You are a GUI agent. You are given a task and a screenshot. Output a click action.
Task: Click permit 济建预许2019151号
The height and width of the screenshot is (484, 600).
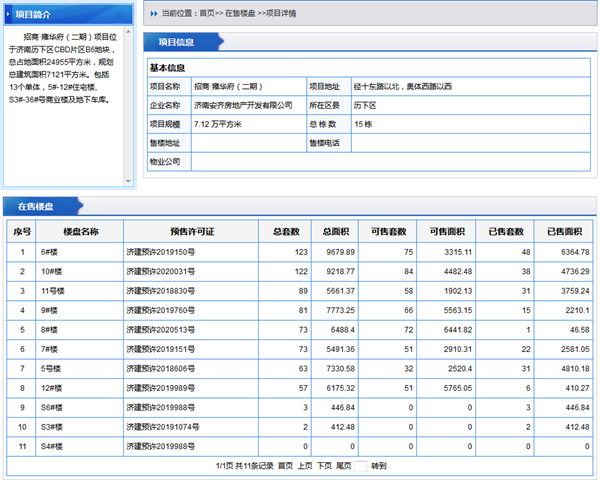coord(161,349)
